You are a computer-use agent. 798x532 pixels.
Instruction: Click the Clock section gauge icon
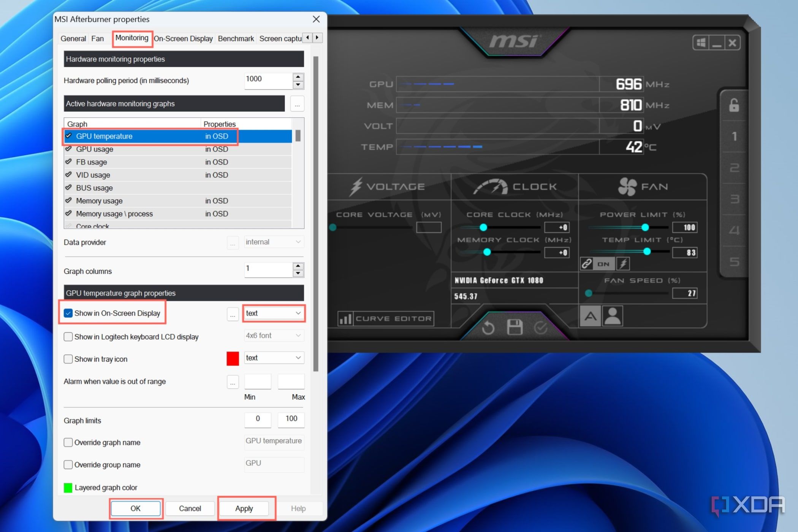[490, 187]
